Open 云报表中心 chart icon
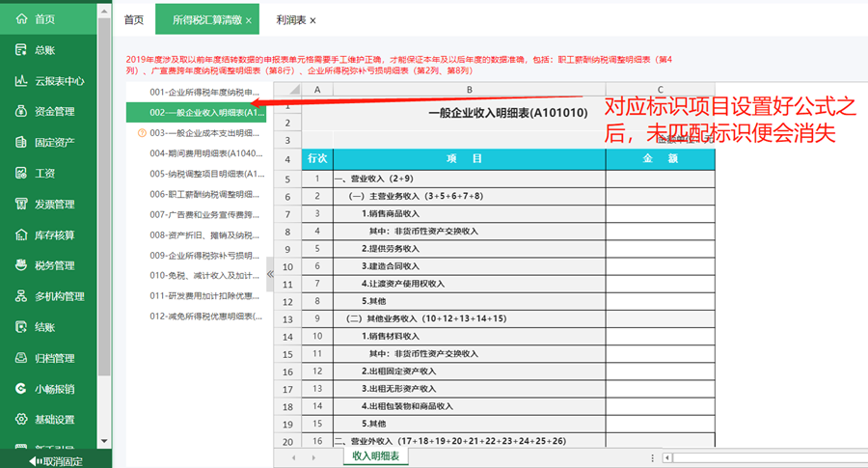Screen dimensions: 868x468 pyautogui.click(x=21, y=81)
